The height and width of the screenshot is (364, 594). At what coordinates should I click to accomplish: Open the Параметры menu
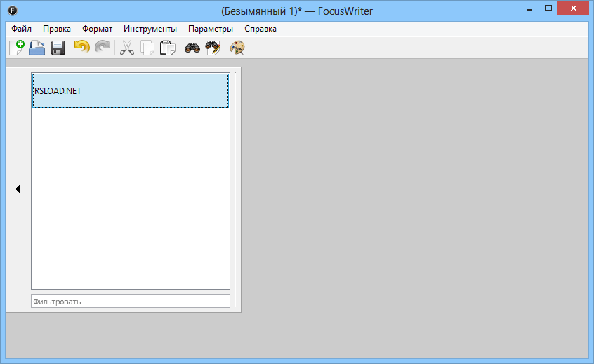(211, 29)
